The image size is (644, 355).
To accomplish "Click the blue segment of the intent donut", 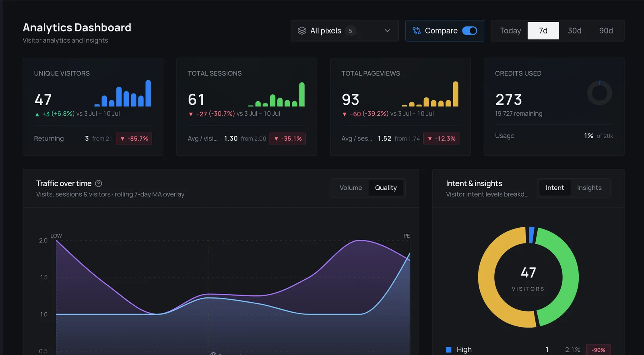I will [x=531, y=235].
